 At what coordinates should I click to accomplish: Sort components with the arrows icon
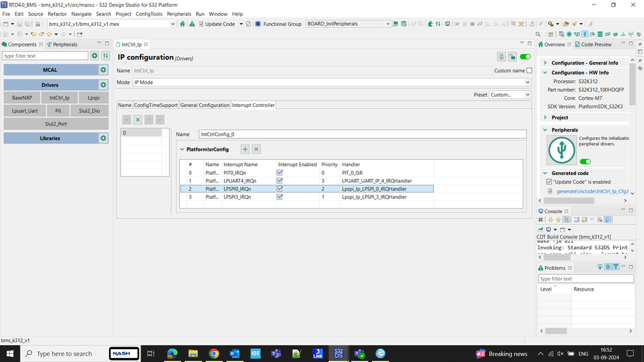(x=106, y=56)
